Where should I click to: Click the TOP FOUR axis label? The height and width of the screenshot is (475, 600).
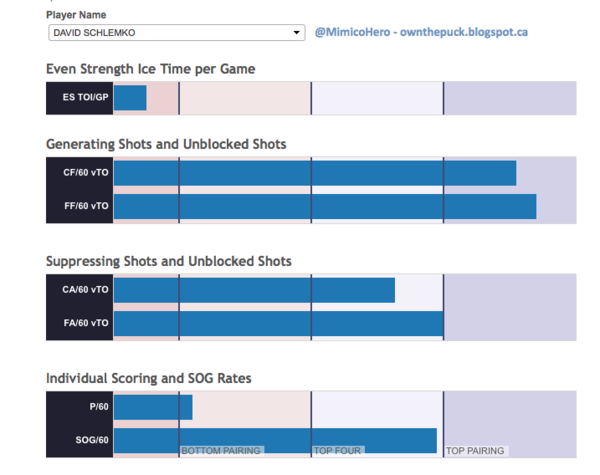click(x=338, y=451)
